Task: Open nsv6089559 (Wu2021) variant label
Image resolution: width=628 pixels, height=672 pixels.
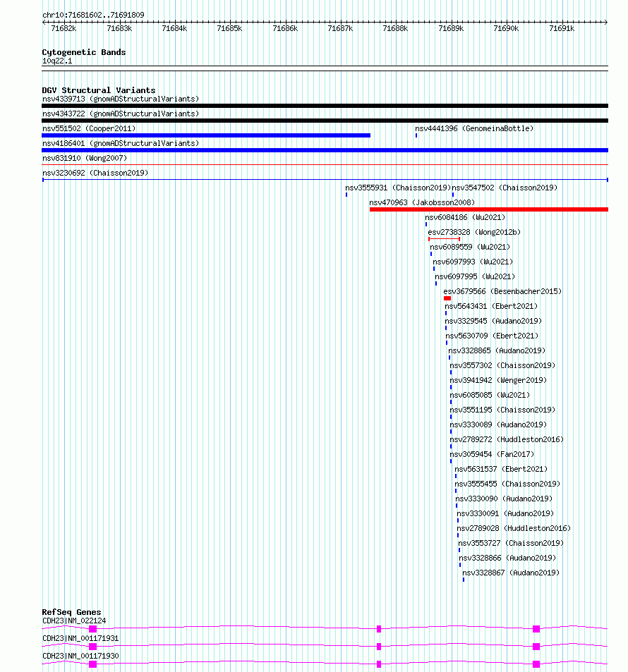Action: [470, 247]
